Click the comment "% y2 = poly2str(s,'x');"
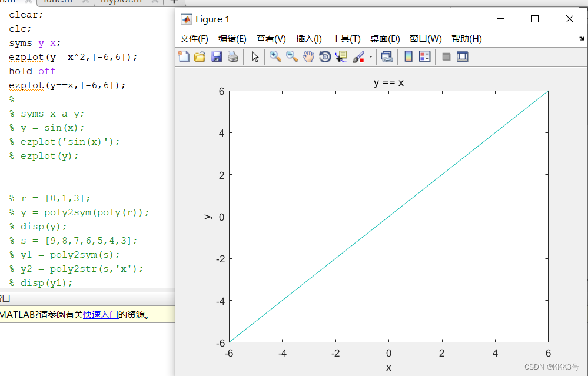The image size is (588, 376). [x=76, y=269]
